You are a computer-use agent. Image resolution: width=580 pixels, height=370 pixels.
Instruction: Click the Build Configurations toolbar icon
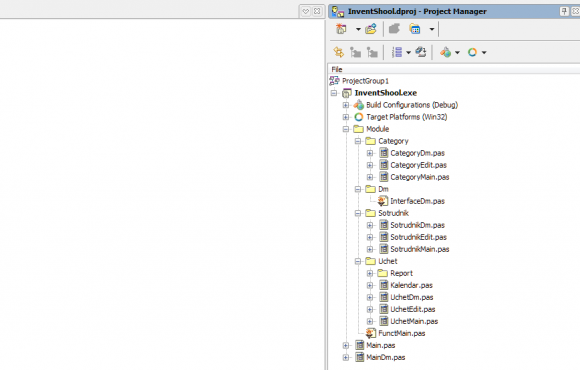point(445,52)
